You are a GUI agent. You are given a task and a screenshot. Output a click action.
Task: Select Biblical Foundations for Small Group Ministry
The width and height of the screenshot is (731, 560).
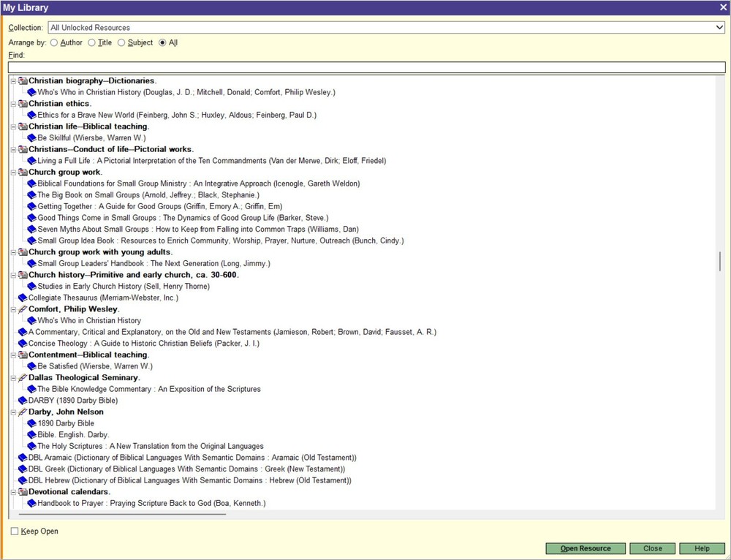point(199,183)
